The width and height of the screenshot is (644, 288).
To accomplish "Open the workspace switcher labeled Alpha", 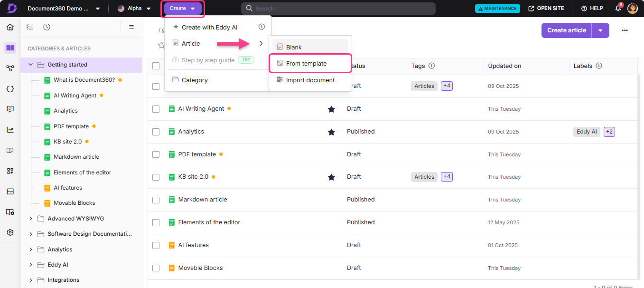I will pyautogui.click(x=134, y=8).
